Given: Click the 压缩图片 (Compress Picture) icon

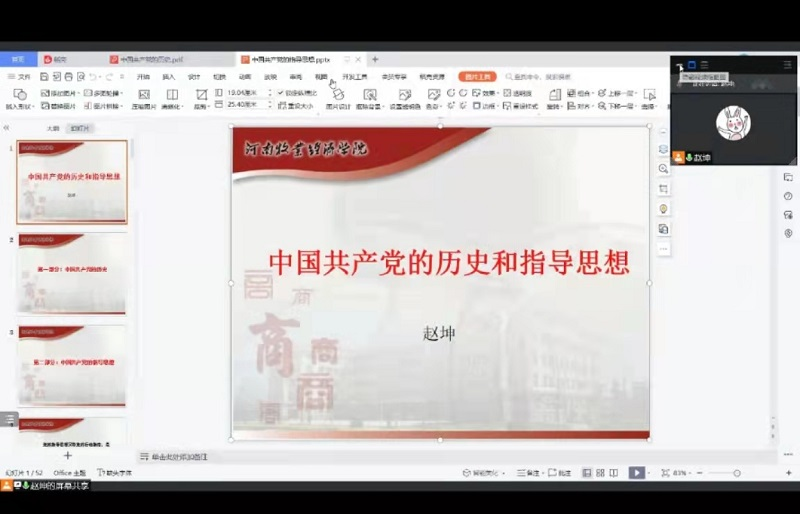Looking at the screenshot, I should (143, 95).
